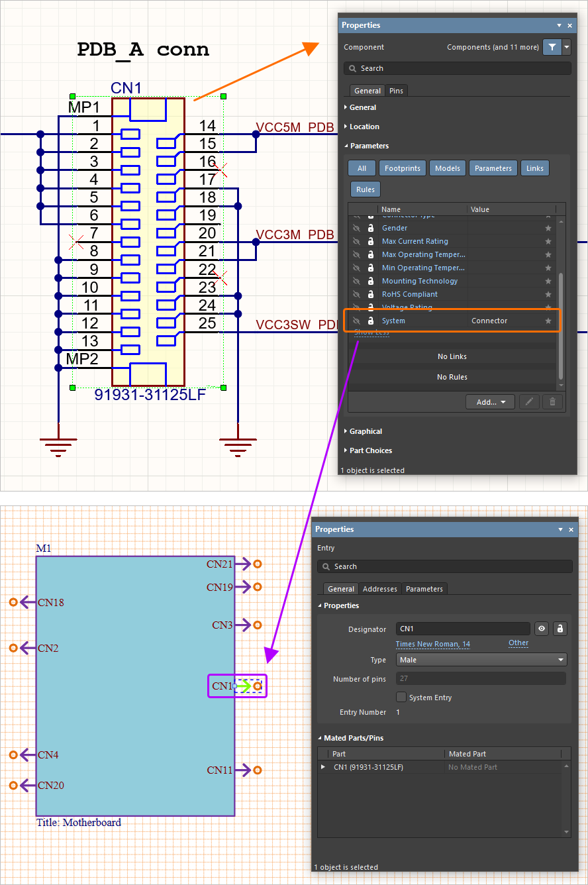Toggle visibility of the System parameter
Viewport: 588px width, 885px height.
point(356,321)
